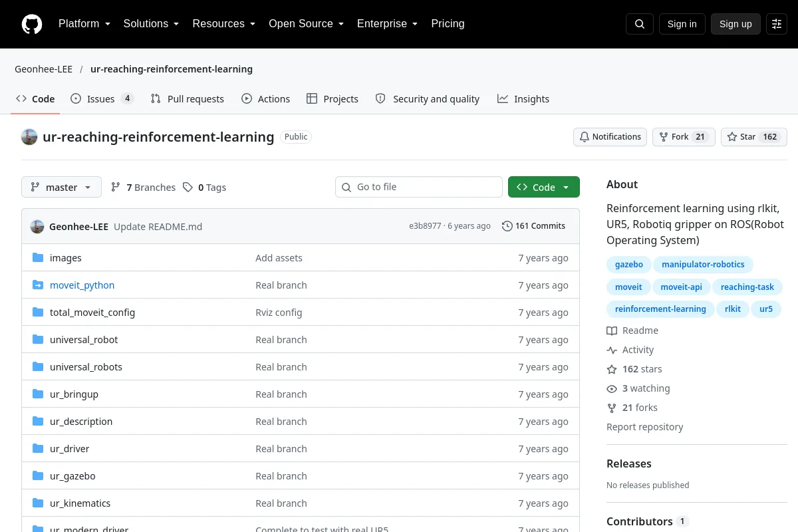Switch to the Code tab
The image size is (798, 532).
[35, 99]
